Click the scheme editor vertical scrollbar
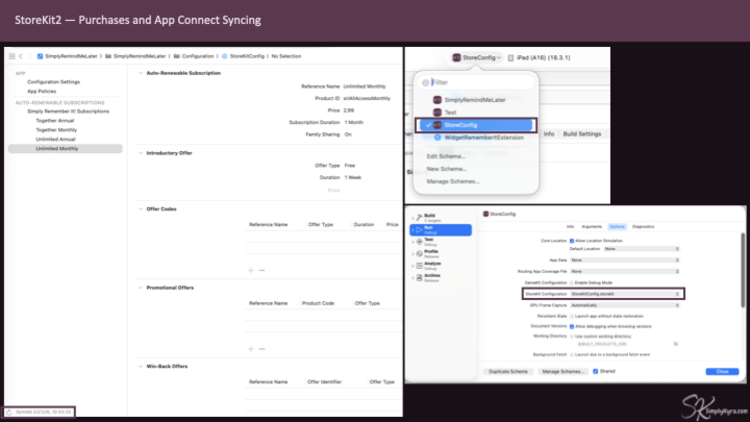Image resolution: width=750 pixels, height=422 pixels. pyautogui.click(x=742, y=270)
